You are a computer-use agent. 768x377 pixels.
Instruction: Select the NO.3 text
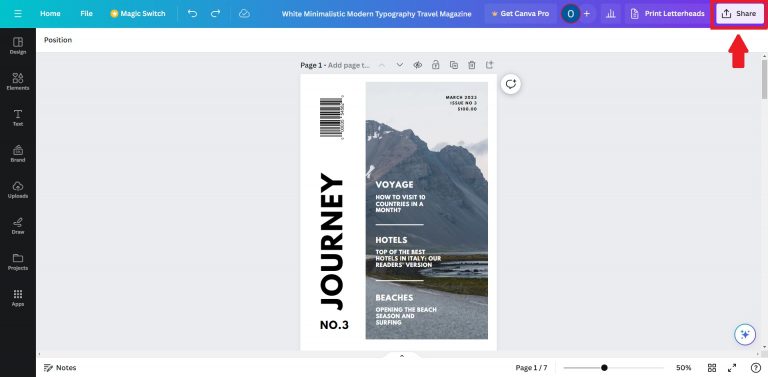pyautogui.click(x=334, y=325)
